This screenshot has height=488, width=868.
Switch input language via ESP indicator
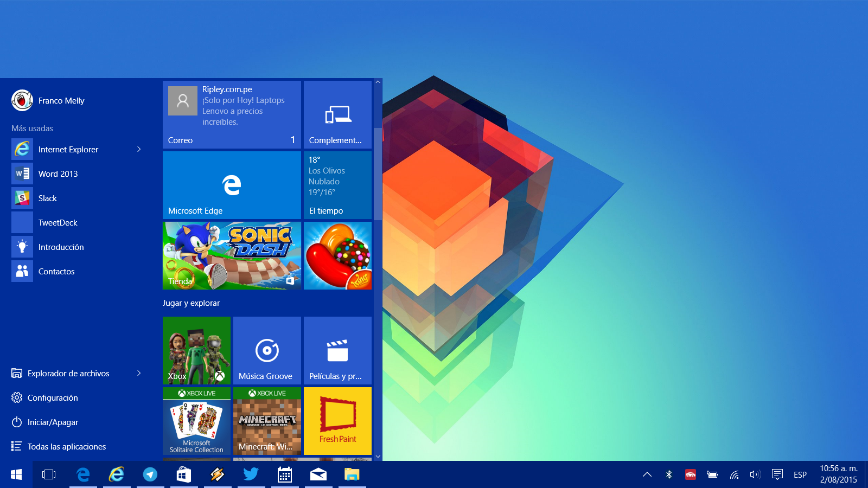pos(800,474)
